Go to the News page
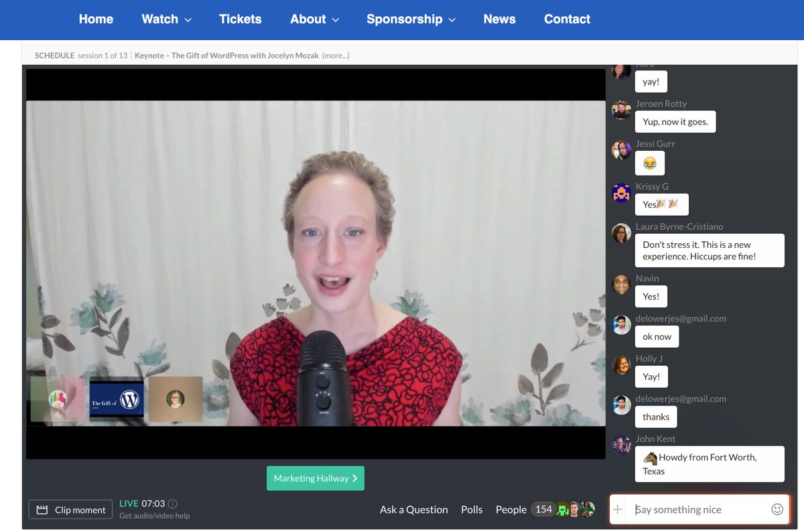The width and height of the screenshot is (804, 532). tap(499, 19)
